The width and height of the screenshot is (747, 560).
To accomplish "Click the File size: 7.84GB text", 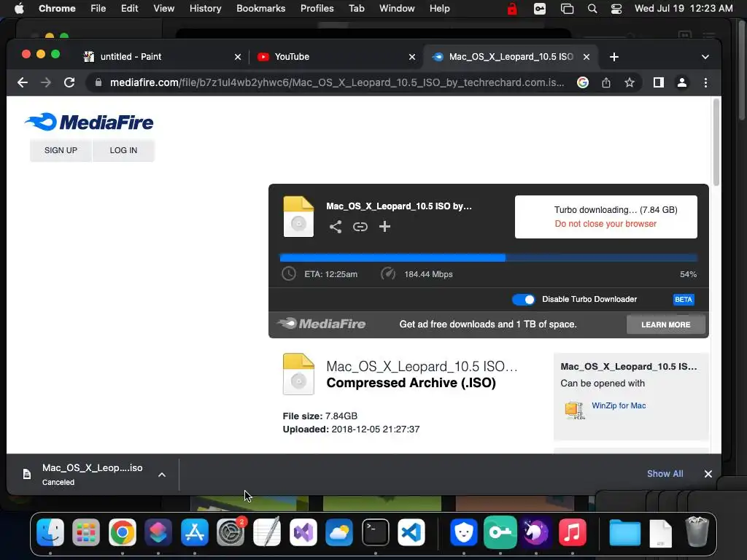I will [x=320, y=416].
